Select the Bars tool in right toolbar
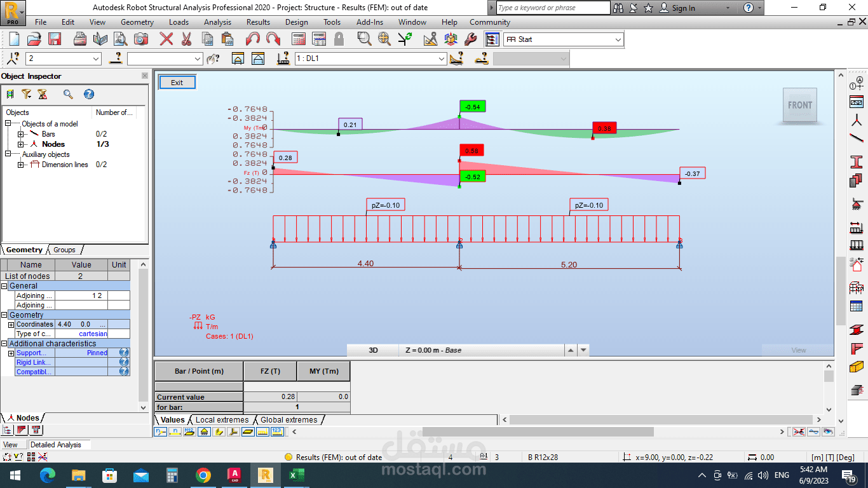Viewport: 868px width, 488px height. click(x=857, y=138)
